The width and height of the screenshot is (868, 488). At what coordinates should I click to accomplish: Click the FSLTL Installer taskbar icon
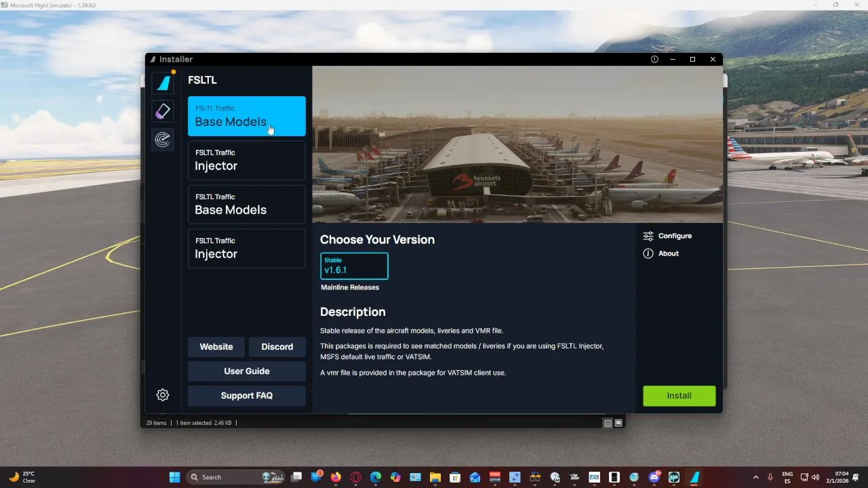coord(694,477)
